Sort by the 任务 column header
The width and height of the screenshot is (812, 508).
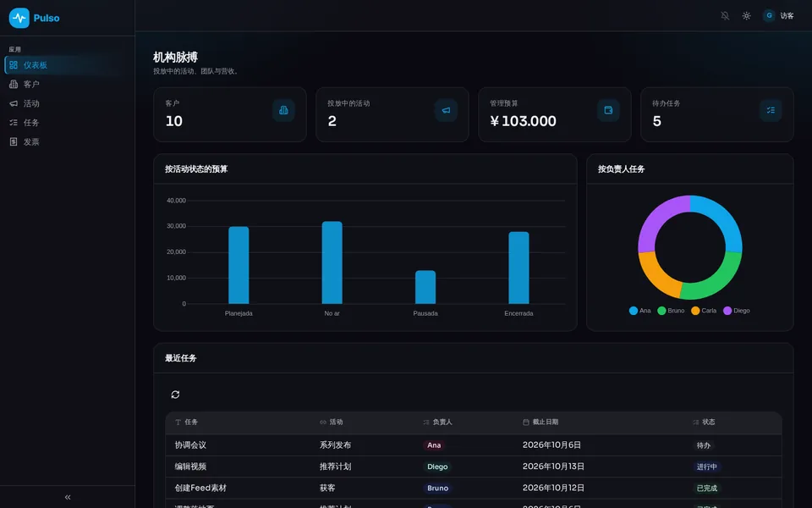(186, 422)
